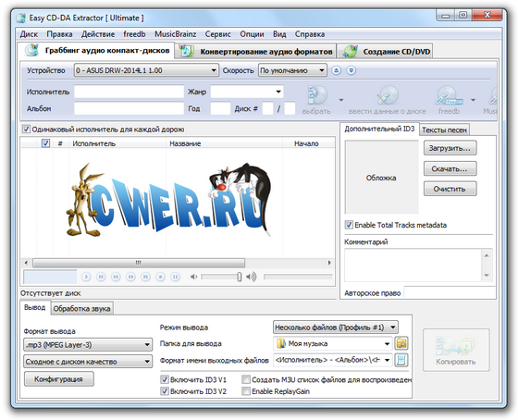Enable the ReplayGain checkbox
The image size is (518, 420).
tap(246, 391)
